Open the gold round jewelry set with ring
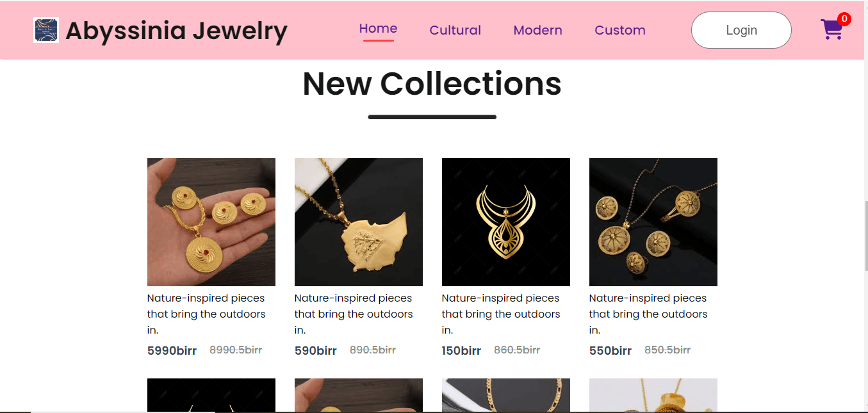 pyautogui.click(x=653, y=222)
